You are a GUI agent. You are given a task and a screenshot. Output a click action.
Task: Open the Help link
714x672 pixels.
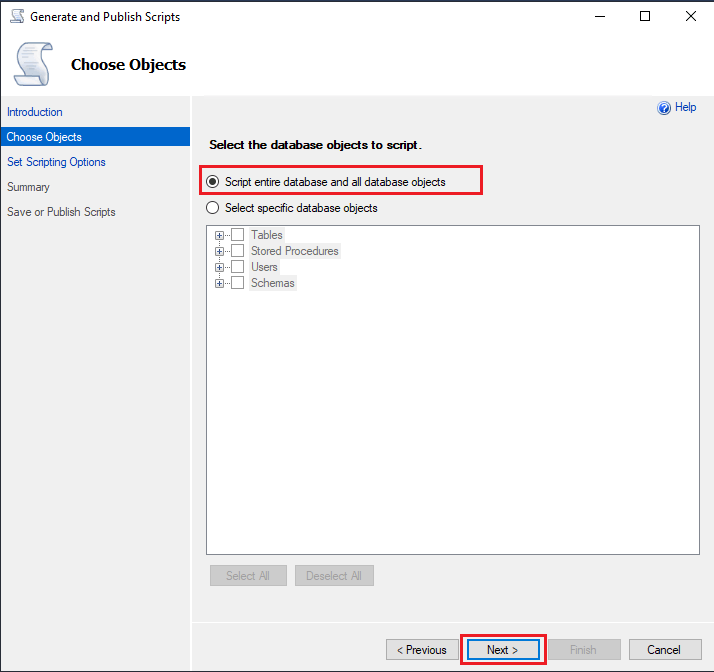point(685,107)
